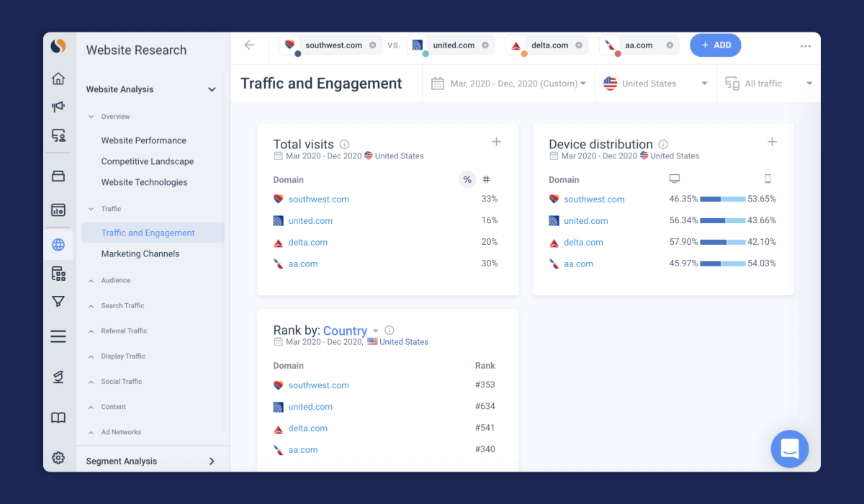Image resolution: width=864 pixels, height=504 pixels.
Task: Open Website Performance page
Action: coord(143,140)
